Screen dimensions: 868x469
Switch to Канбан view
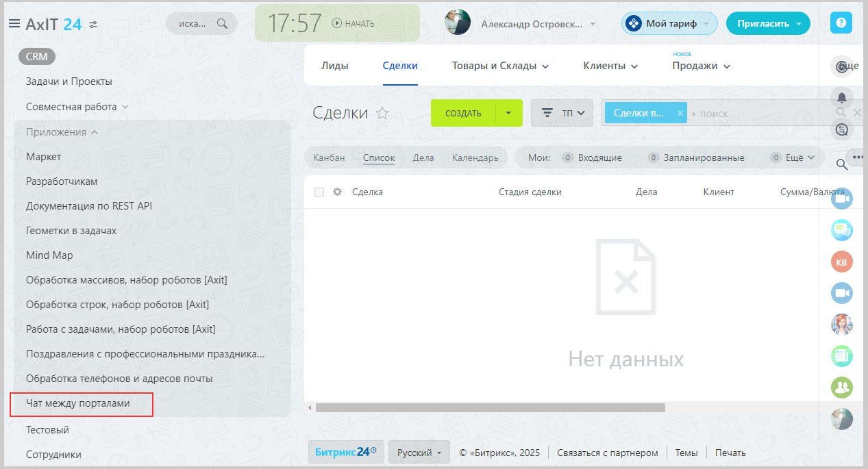click(329, 157)
